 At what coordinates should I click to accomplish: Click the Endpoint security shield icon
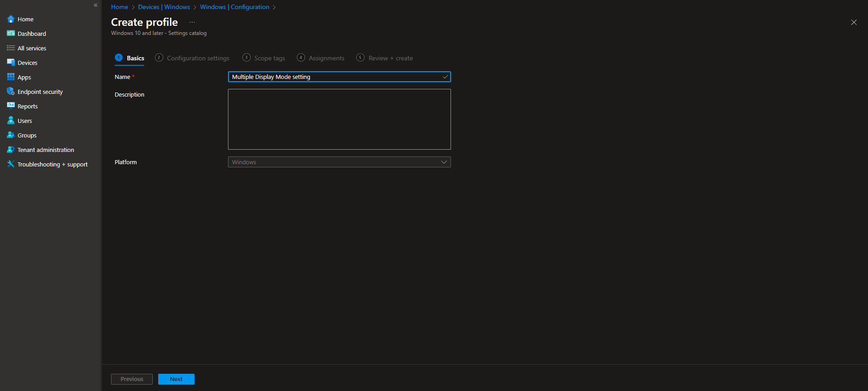11,92
